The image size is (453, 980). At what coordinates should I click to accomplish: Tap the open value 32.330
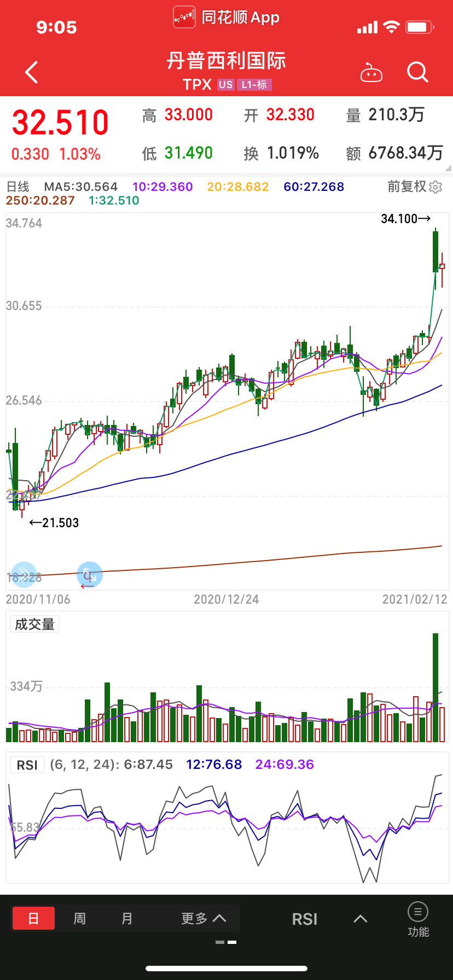[x=291, y=115]
